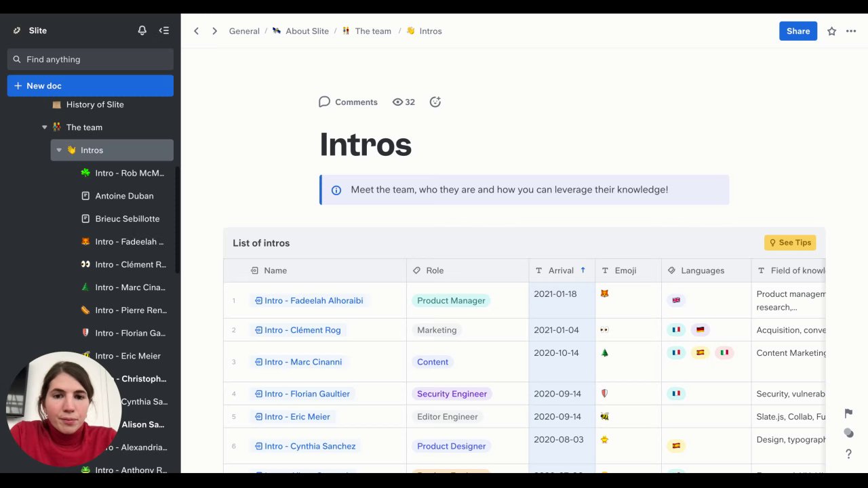868x488 pixels.
Task: Collapse The team tree item
Action: click(x=45, y=127)
